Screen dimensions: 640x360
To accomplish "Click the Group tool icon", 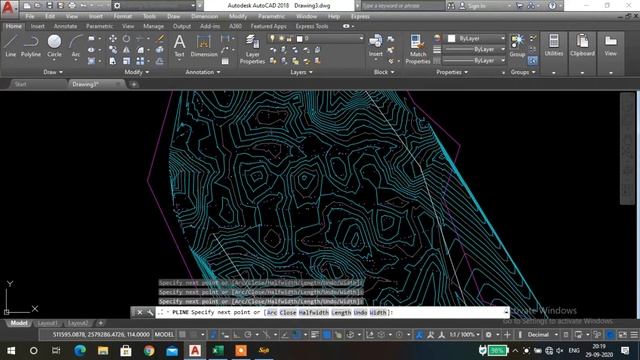I will [517, 45].
